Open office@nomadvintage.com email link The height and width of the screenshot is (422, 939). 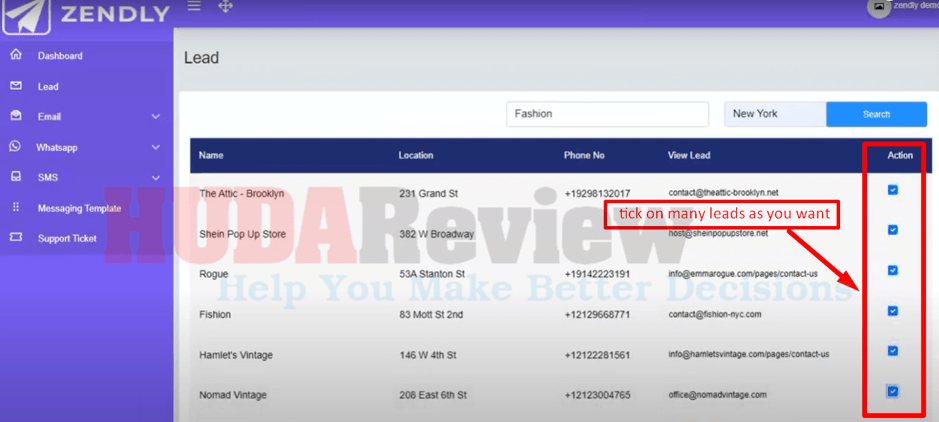(x=717, y=394)
